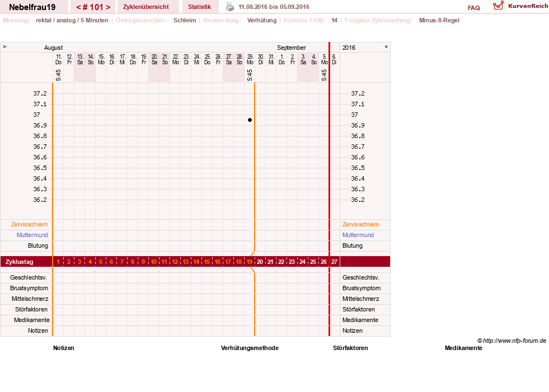The height and width of the screenshot is (392, 549).
Task: Click the 'früheste 1.hM' value 14
Action: pyautogui.click(x=334, y=20)
